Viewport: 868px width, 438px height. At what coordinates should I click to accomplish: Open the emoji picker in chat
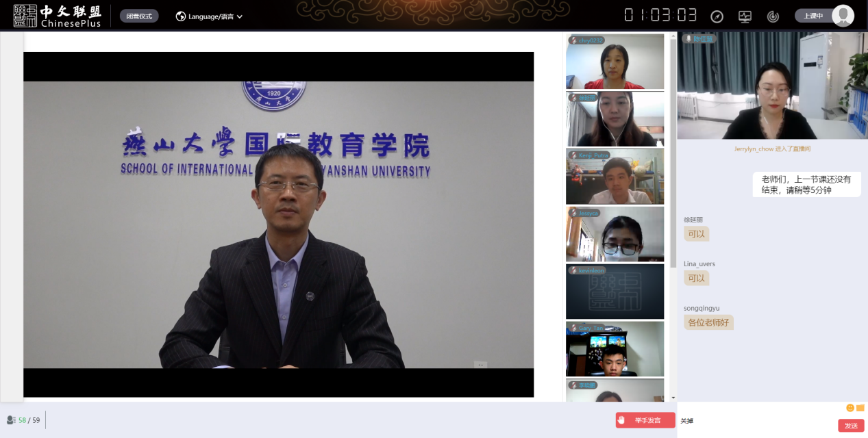[x=850, y=408]
